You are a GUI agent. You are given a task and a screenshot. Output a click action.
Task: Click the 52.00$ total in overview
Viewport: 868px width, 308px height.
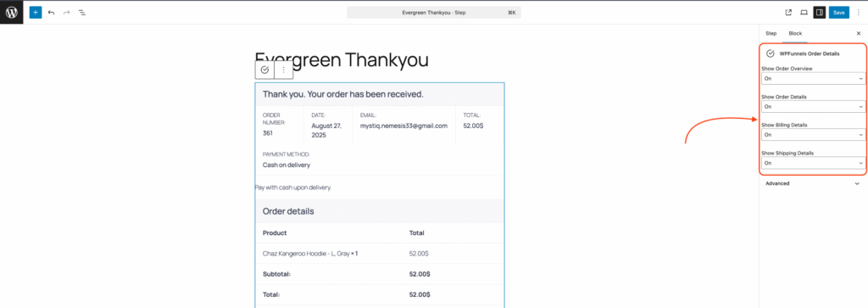473,126
